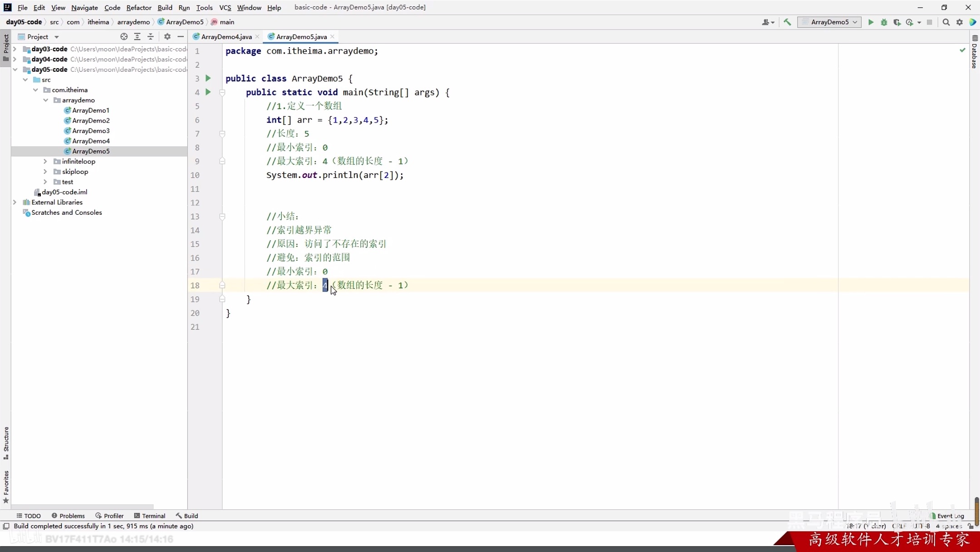Open Search Everywhere with the magnifier icon
Image resolution: width=980 pixels, height=552 pixels.
click(x=946, y=22)
